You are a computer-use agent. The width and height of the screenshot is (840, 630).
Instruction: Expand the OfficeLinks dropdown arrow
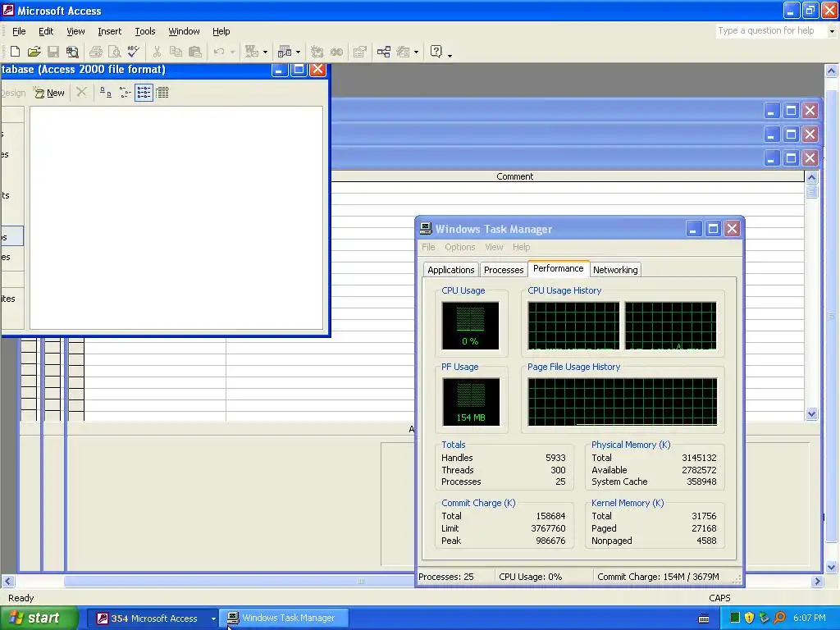click(265, 52)
